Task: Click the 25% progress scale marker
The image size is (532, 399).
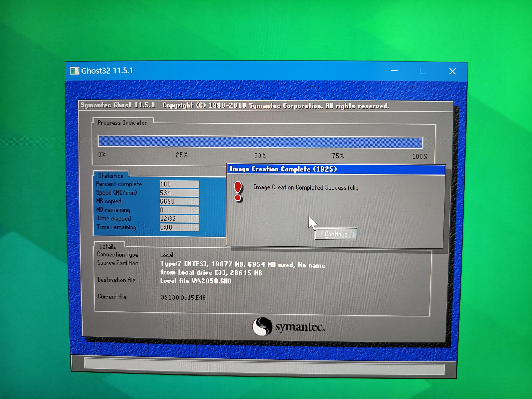Action: (x=182, y=155)
